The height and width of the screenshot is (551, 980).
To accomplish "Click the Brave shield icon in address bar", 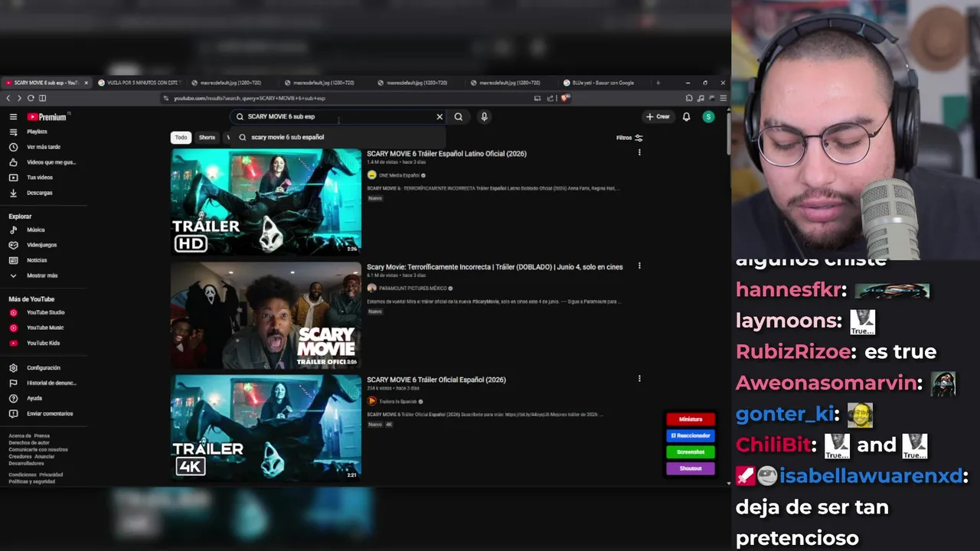I will (565, 98).
